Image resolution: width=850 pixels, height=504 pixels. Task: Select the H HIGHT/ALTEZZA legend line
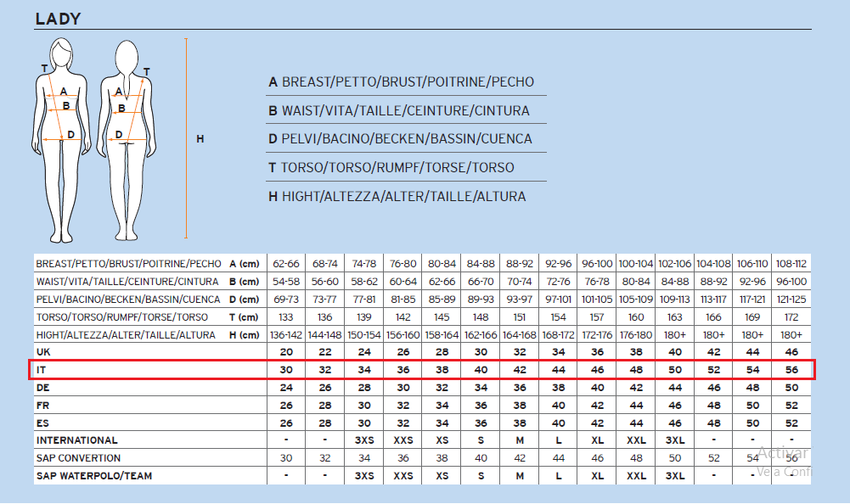click(x=397, y=196)
